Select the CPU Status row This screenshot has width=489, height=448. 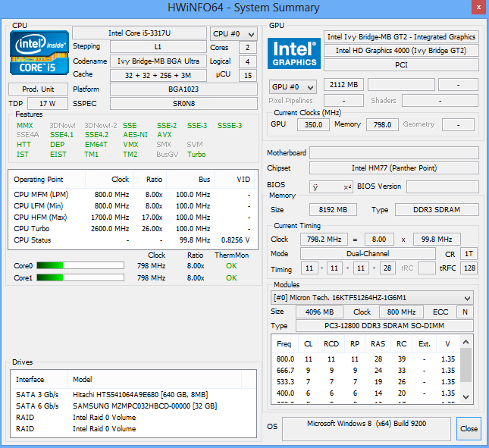click(x=133, y=240)
